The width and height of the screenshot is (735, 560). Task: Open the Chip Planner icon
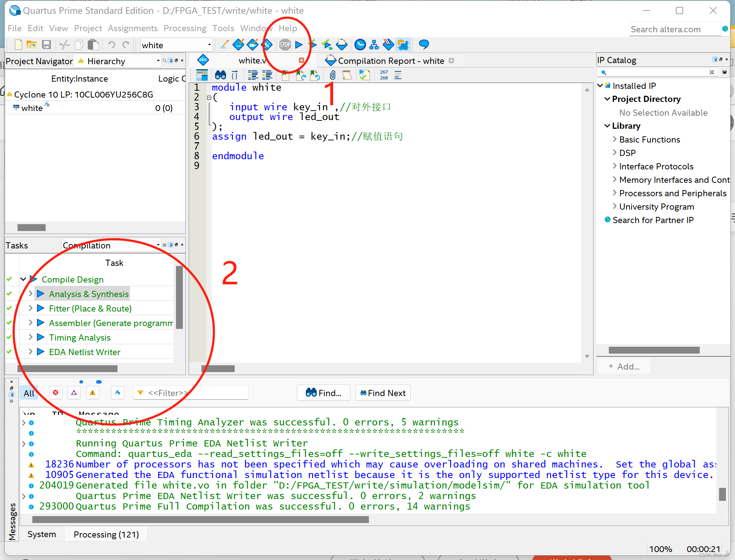tap(402, 45)
